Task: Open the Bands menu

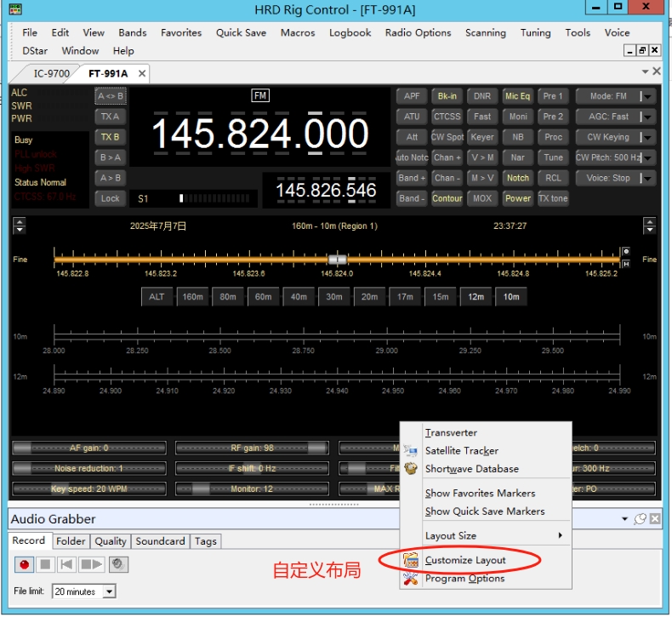Action: pos(133,32)
